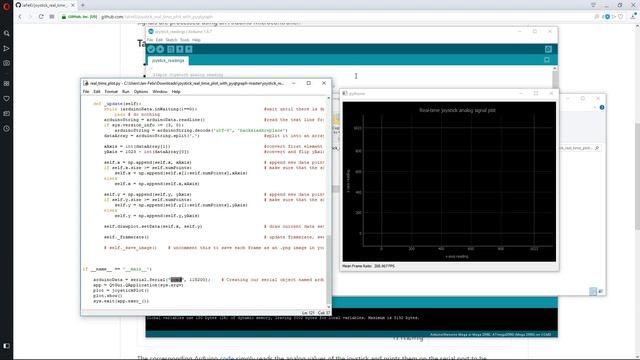Click the browser reload button
The width and height of the screenshot is (640, 360).
pyautogui.click(x=41, y=17)
